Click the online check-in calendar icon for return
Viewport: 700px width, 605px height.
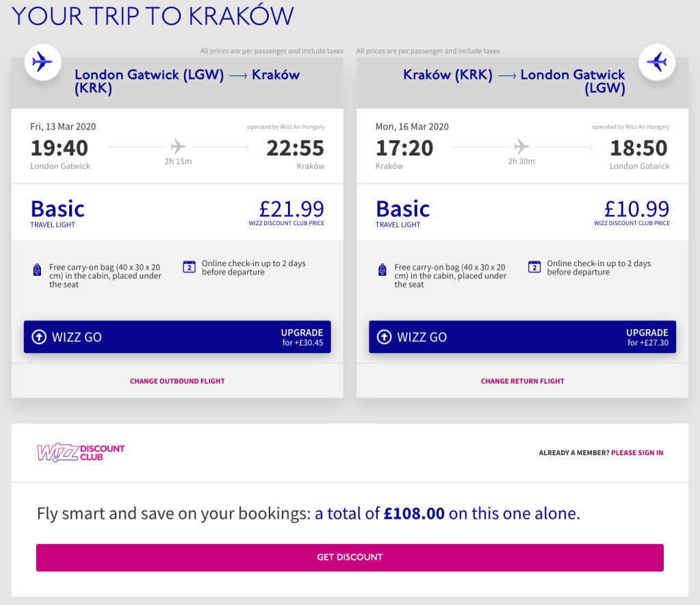534,267
